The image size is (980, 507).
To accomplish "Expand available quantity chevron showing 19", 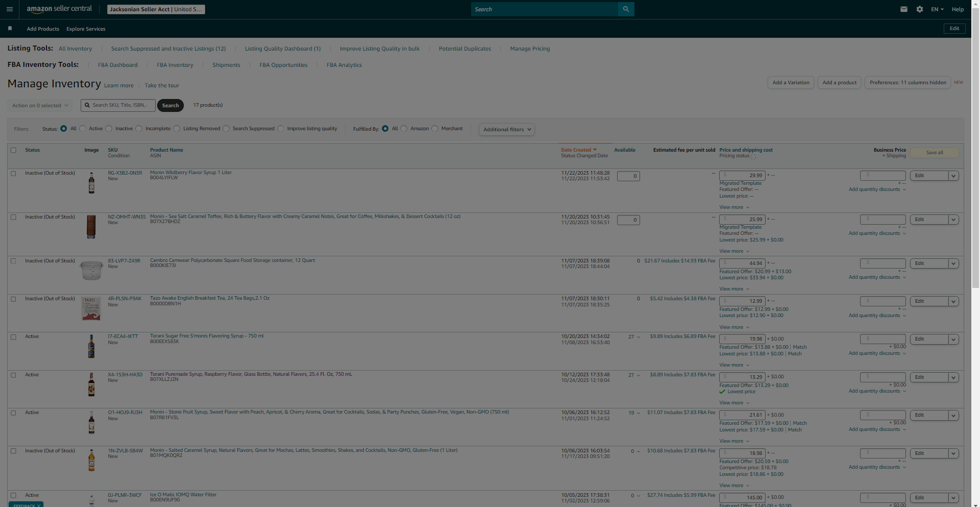I will click(639, 413).
